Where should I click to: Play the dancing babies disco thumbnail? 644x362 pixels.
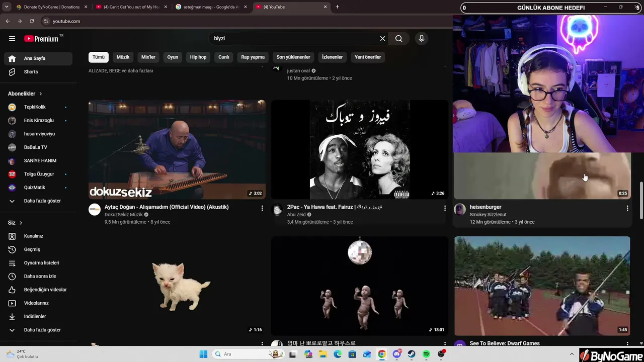coord(360,286)
